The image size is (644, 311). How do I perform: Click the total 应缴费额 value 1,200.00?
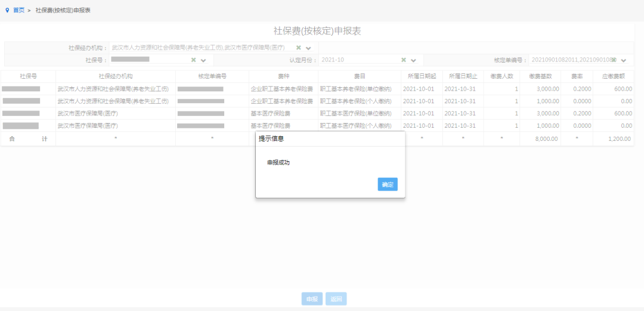(620, 139)
